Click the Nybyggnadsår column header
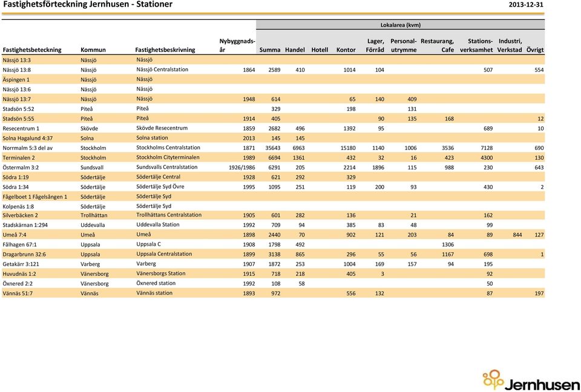Viewport: 581px width, 392px height. [x=237, y=45]
